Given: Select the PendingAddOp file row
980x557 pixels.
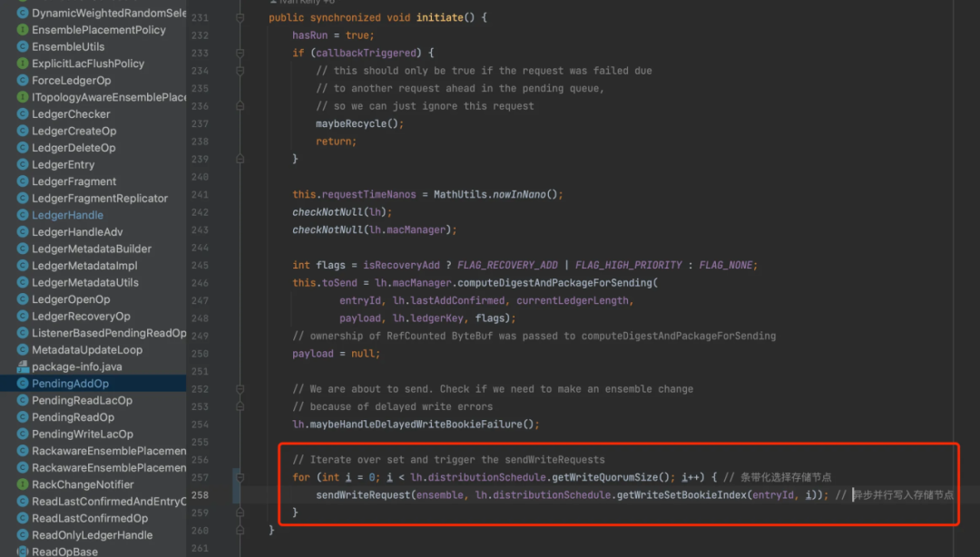Looking at the screenshot, I should [x=93, y=383].
